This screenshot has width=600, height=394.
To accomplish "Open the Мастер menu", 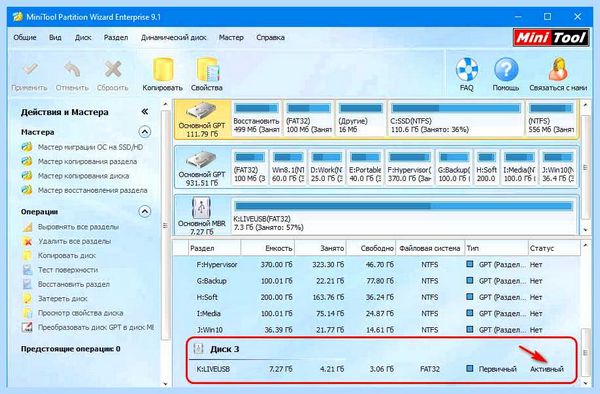I will click(x=231, y=37).
